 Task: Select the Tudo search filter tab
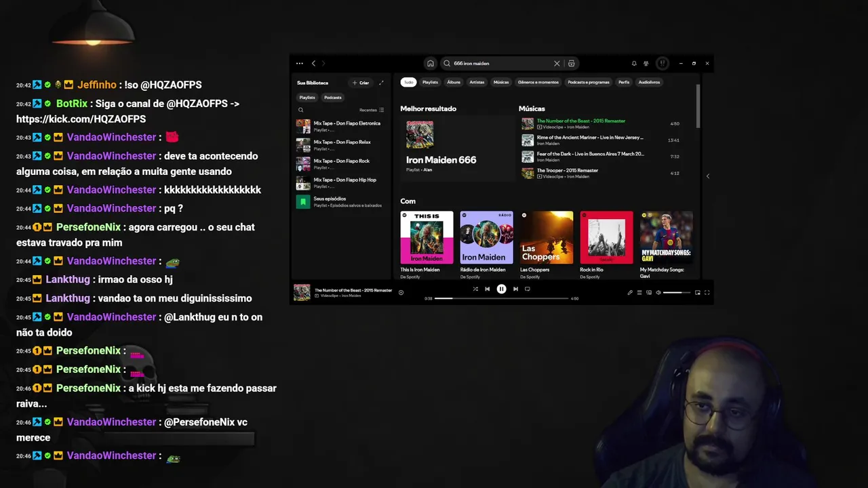[408, 82]
